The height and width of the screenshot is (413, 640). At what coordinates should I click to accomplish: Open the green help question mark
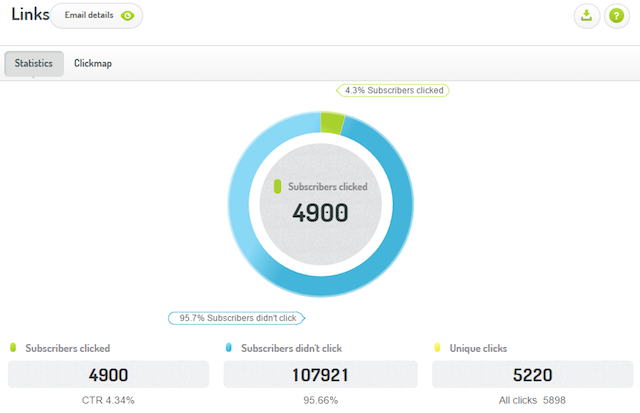(616, 16)
